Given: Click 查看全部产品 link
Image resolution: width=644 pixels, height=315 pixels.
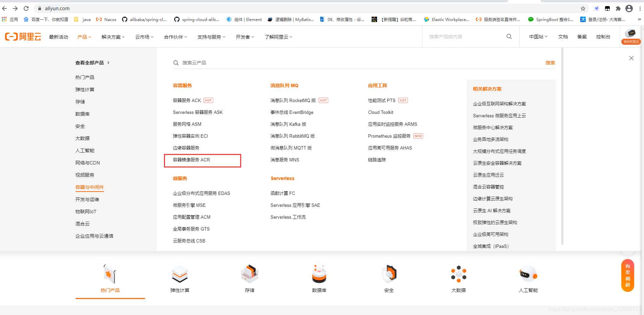Looking at the screenshot, I should click(92, 63).
